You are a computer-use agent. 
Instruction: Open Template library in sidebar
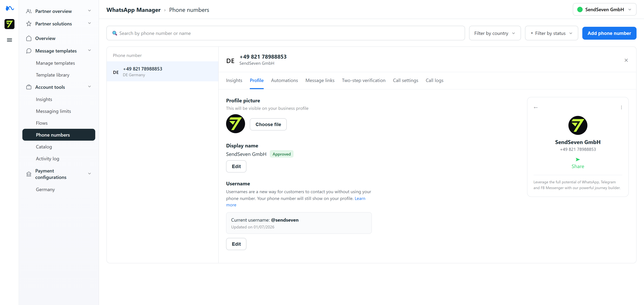pos(53,75)
